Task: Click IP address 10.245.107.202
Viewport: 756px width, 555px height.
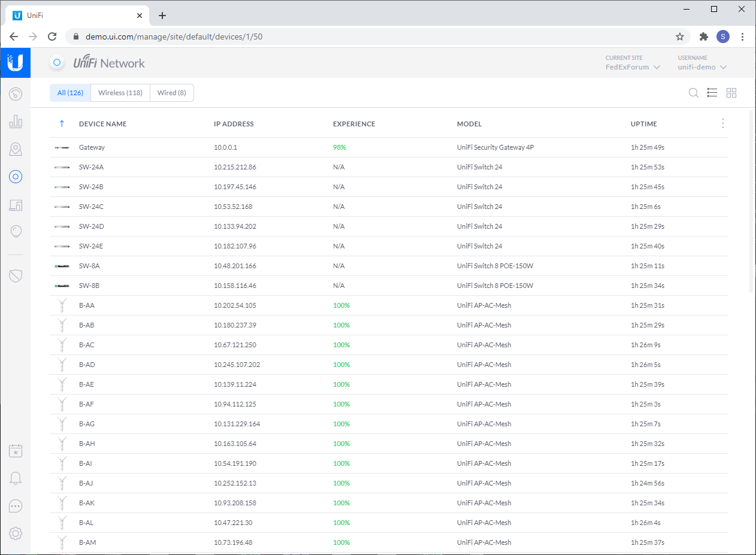Action: (237, 365)
